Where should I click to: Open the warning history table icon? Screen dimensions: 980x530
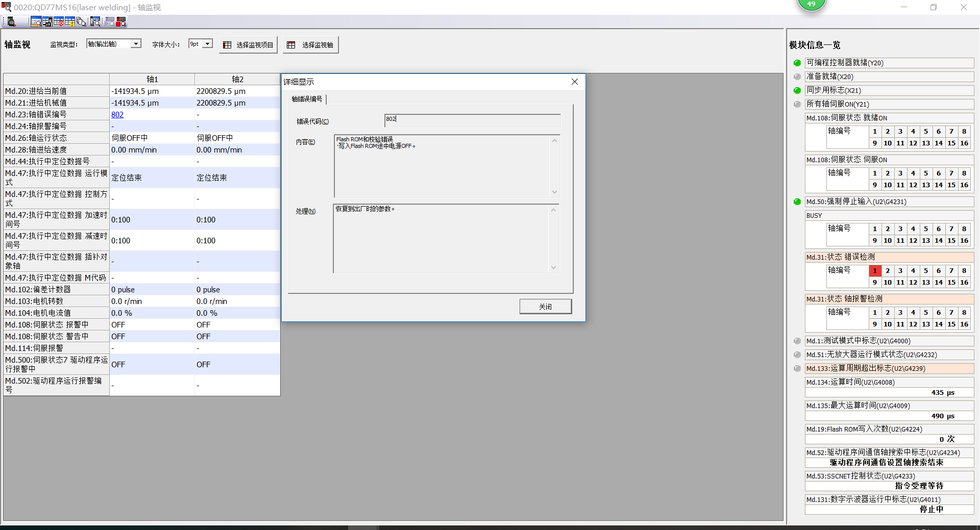(x=70, y=21)
